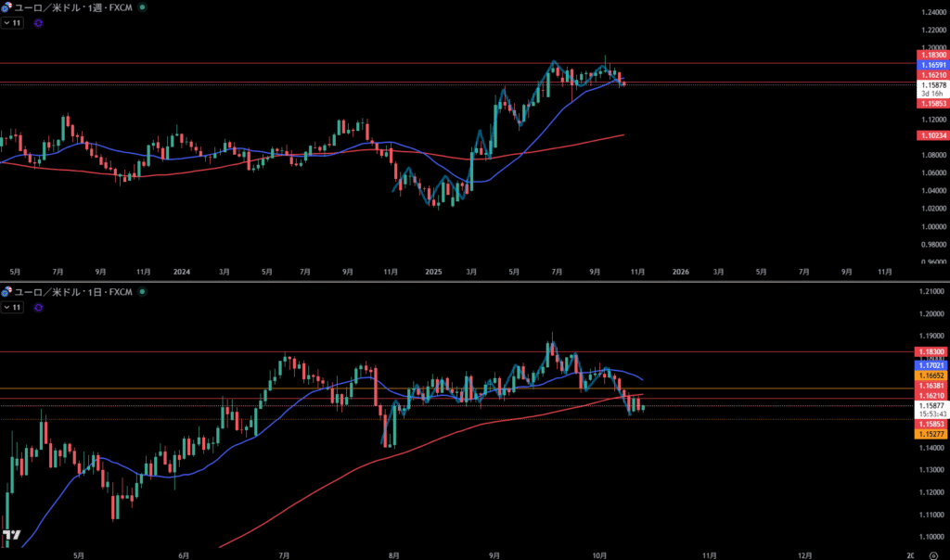This screenshot has height=560, width=950.
Task: Click purple indicator loading icon on daily chart
Action: click(x=37, y=306)
